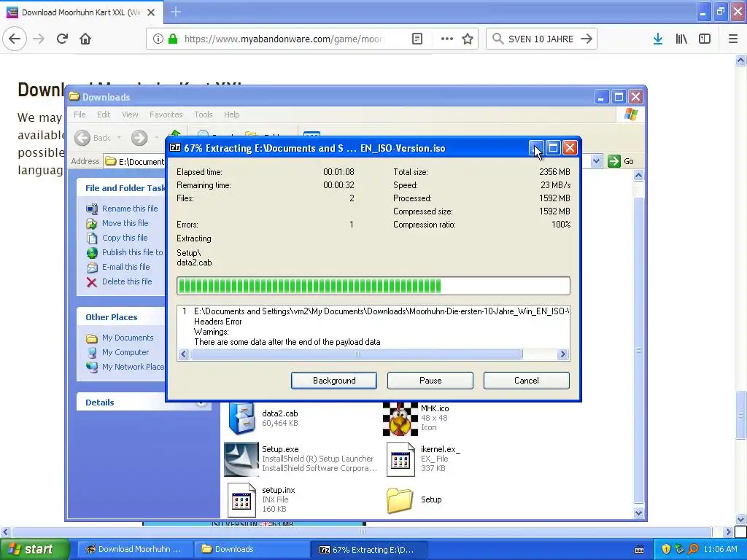The image size is (747, 560).
Task: Show site information icon in address bar
Action: pos(158,39)
